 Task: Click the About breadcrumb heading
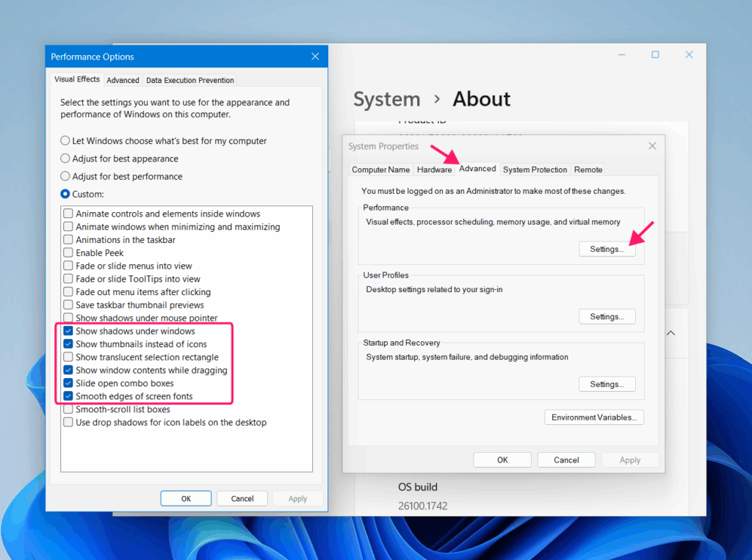pos(482,99)
